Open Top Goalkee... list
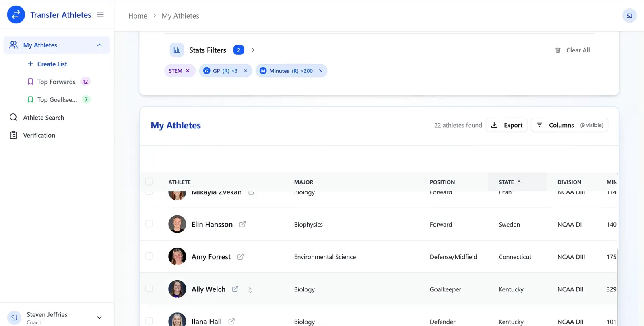 (x=57, y=99)
